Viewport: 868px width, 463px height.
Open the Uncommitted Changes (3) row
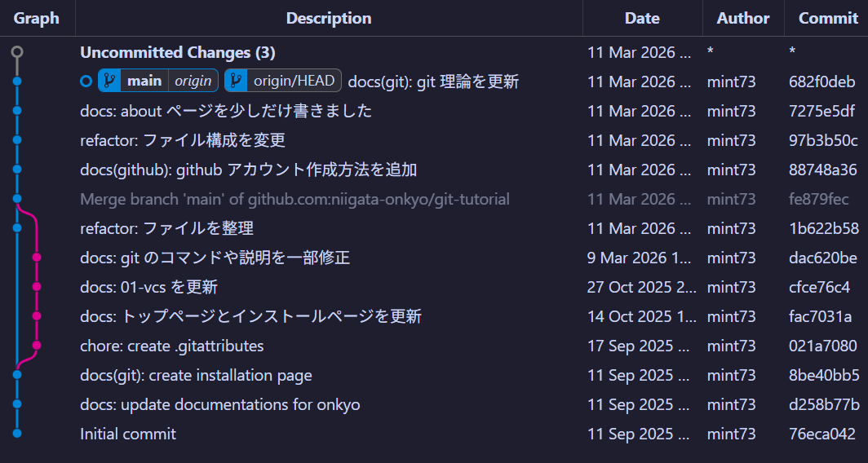(178, 52)
